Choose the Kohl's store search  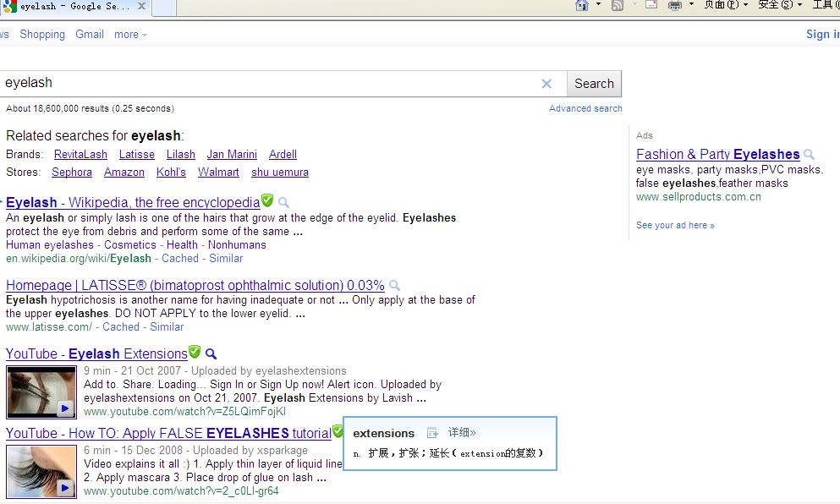click(x=171, y=172)
